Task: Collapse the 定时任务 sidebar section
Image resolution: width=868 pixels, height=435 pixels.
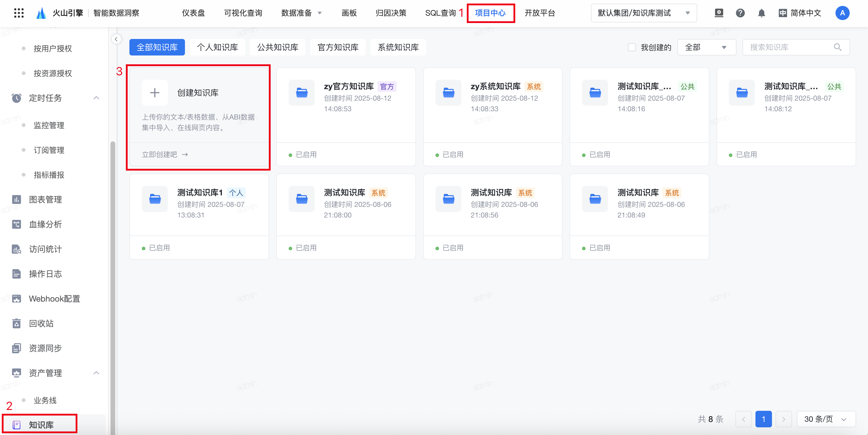Action: coord(96,98)
